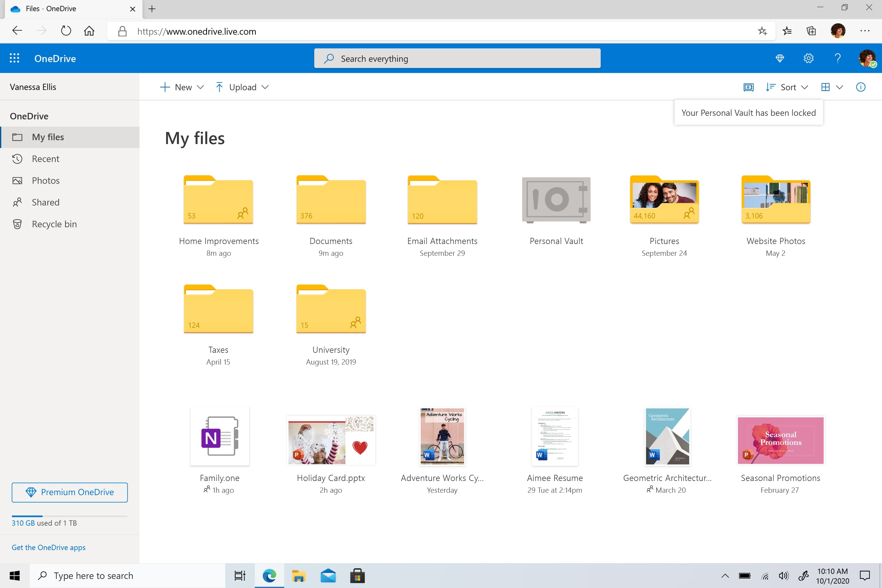Select My files in the sidebar

point(70,137)
